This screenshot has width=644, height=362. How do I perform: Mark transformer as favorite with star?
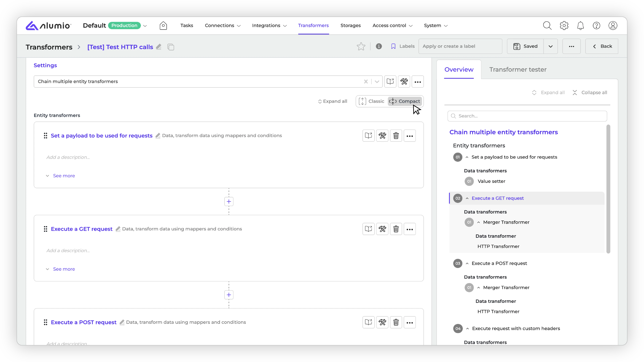[361, 46]
